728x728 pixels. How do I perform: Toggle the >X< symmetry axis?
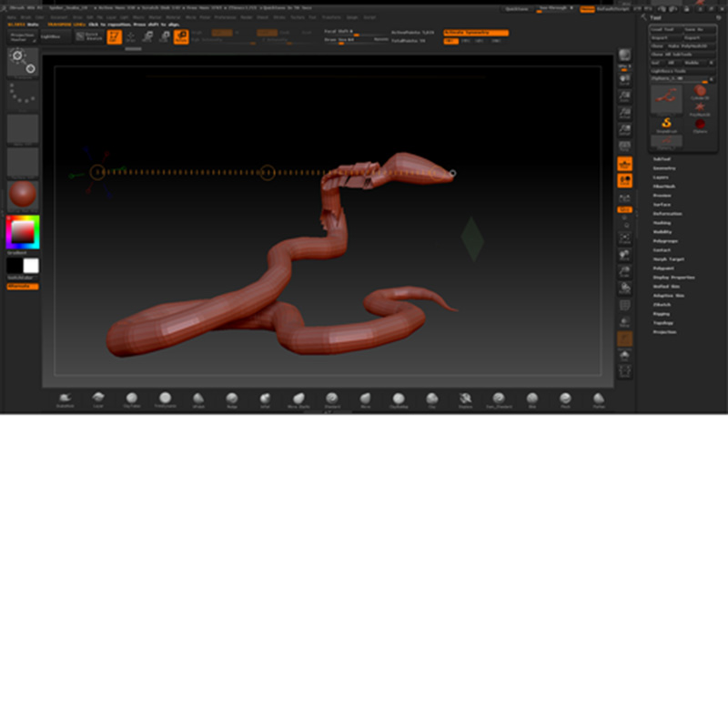click(450, 41)
